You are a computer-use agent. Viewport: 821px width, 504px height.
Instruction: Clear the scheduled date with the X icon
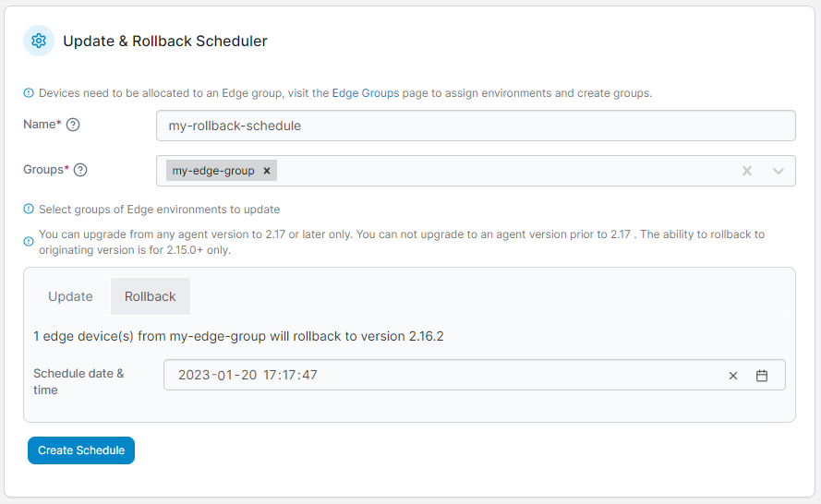[733, 376]
